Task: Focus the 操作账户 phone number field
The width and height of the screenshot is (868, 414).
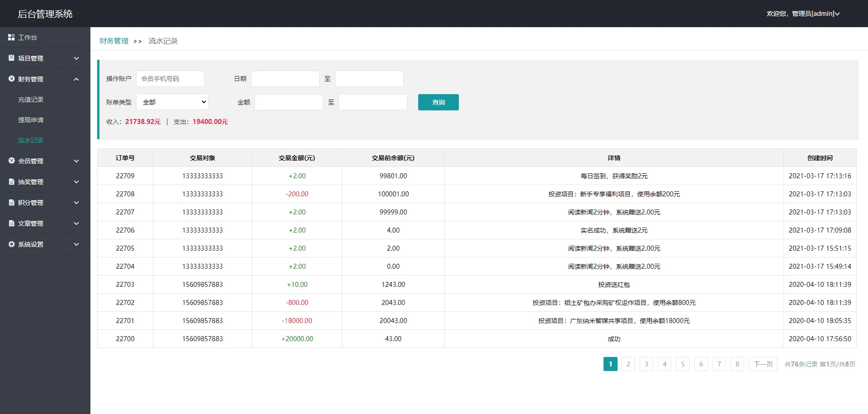Action: [x=170, y=79]
